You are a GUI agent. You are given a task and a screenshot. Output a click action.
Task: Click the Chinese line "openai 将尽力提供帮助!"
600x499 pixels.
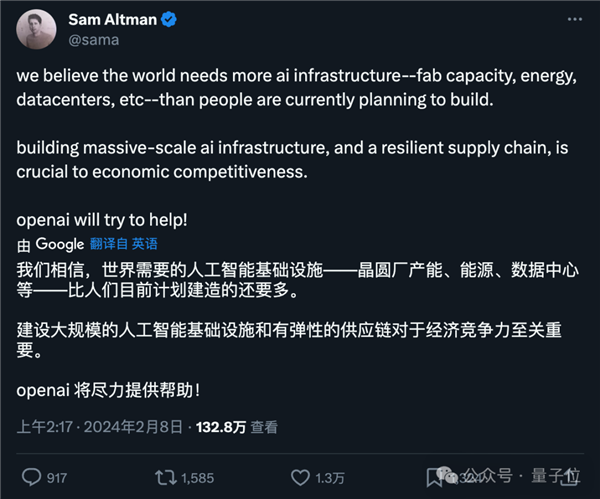(x=114, y=389)
